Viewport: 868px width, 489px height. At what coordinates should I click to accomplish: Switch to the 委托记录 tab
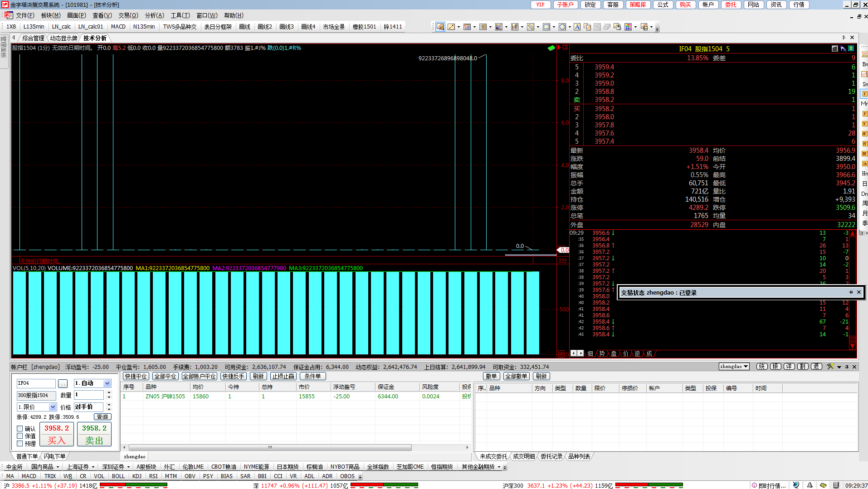pos(551,456)
